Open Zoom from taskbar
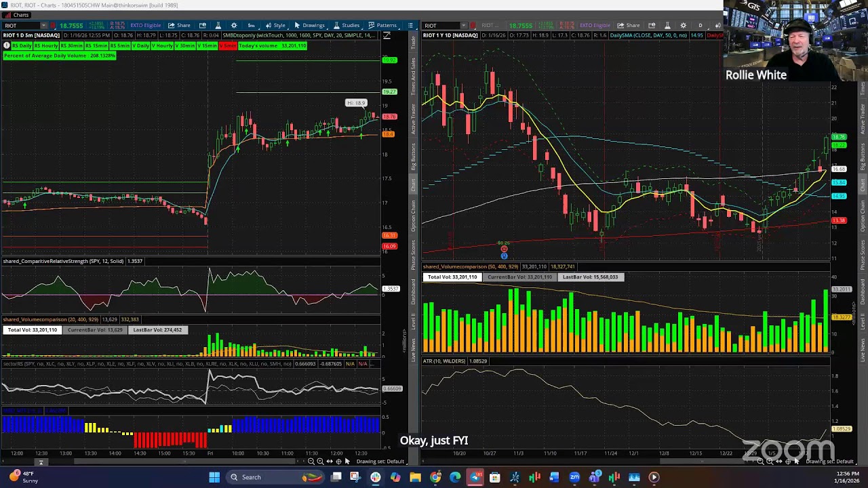This screenshot has width=868, height=488. (x=574, y=477)
